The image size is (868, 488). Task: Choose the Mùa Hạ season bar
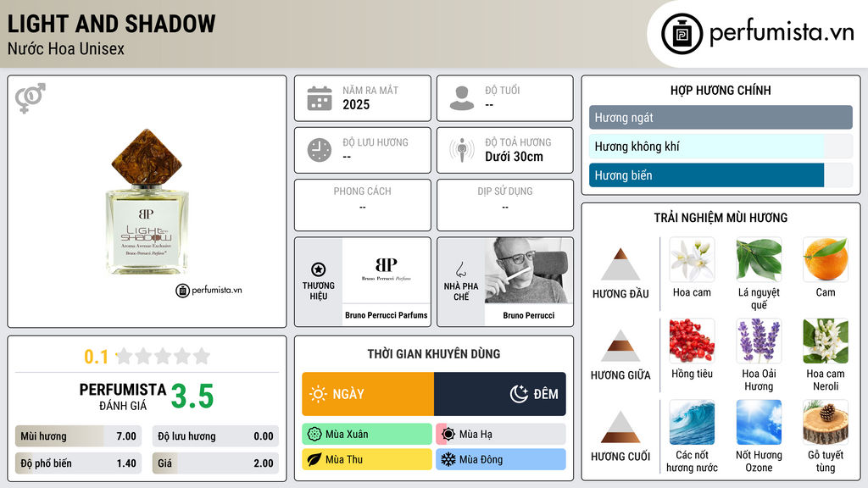[x=501, y=435]
